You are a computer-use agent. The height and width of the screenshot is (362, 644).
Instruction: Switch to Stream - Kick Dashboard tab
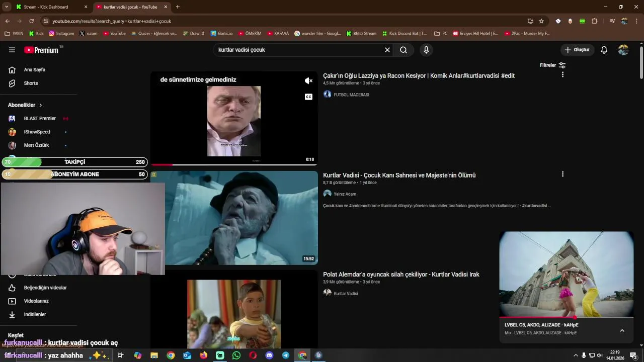pyautogui.click(x=50, y=7)
